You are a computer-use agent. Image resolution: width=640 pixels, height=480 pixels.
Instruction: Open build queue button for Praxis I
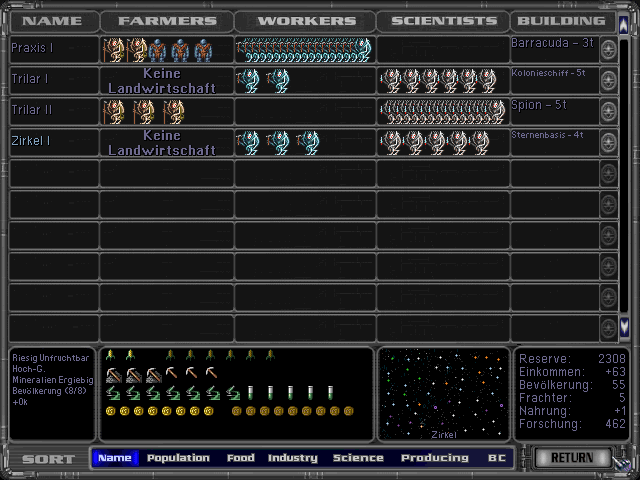(x=608, y=50)
